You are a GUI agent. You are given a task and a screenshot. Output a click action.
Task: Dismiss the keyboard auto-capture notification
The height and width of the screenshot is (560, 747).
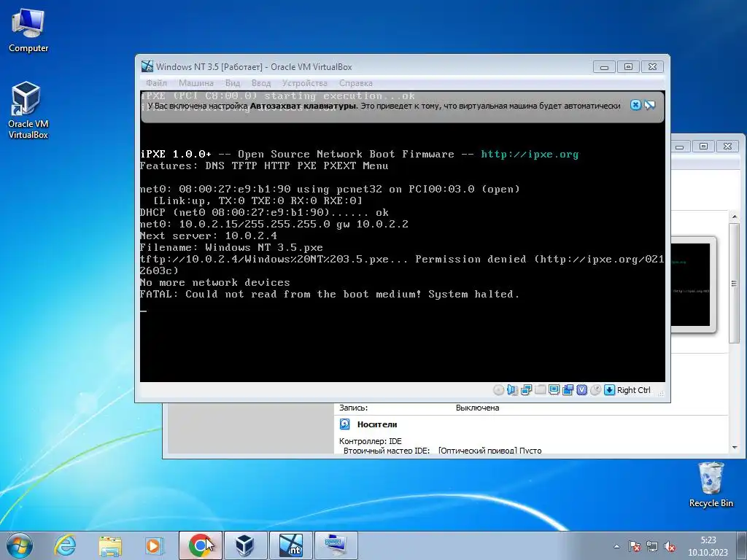coord(635,105)
